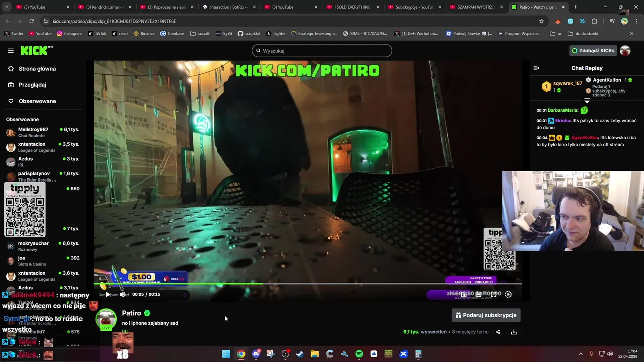Share the clip with the share icon
Screen dimensions: 644x362
pyautogui.click(x=498, y=332)
